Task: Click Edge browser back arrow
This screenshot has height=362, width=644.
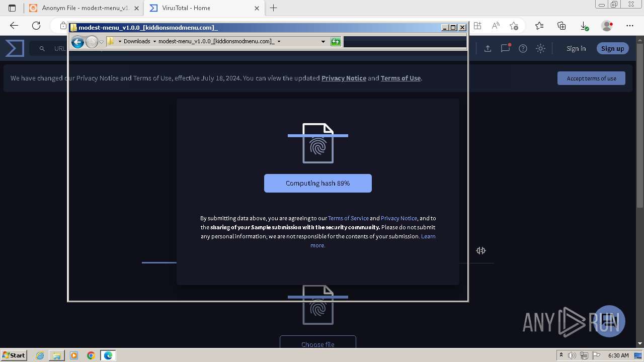Action: (x=14, y=26)
